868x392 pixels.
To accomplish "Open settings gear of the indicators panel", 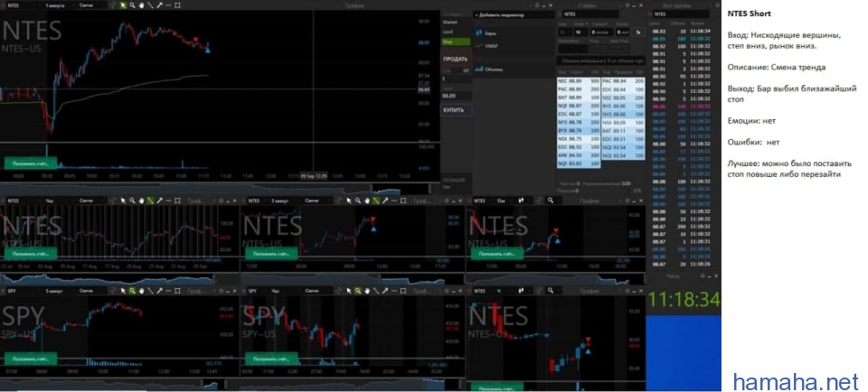I will (x=537, y=5).
